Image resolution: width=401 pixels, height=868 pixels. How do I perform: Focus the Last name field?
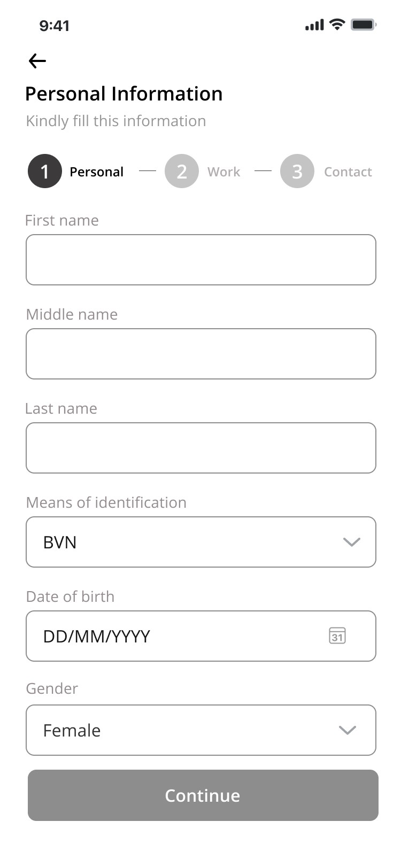click(201, 448)
